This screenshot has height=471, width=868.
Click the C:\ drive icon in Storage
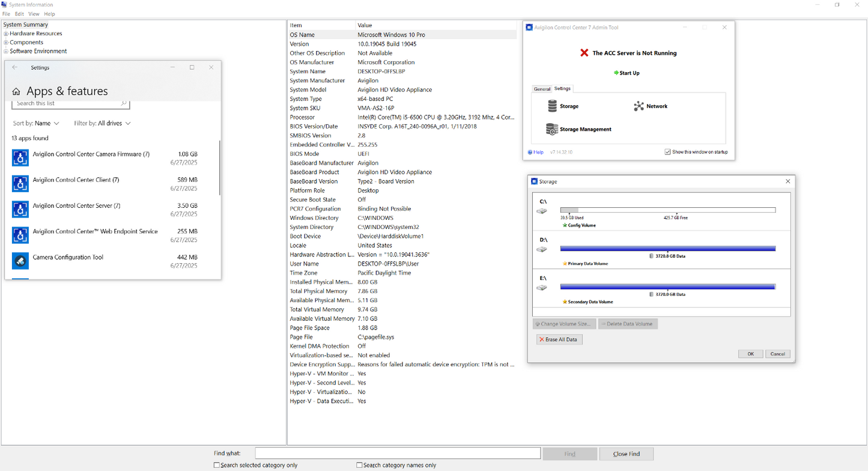(542, 211)
